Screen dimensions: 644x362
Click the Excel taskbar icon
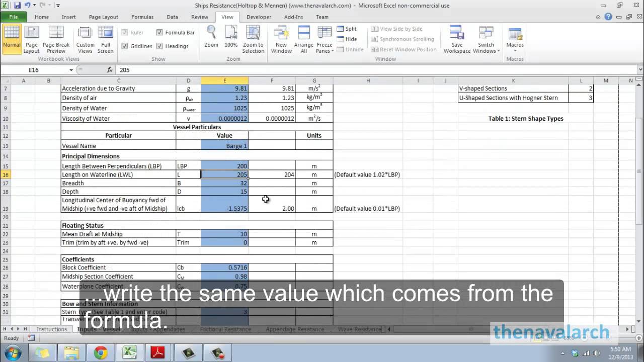tap(130, 352)
